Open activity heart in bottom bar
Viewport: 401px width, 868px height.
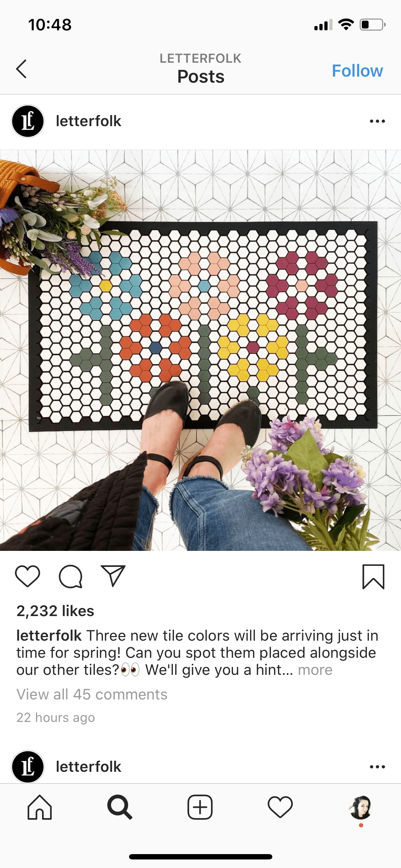[x=280, y=807]
